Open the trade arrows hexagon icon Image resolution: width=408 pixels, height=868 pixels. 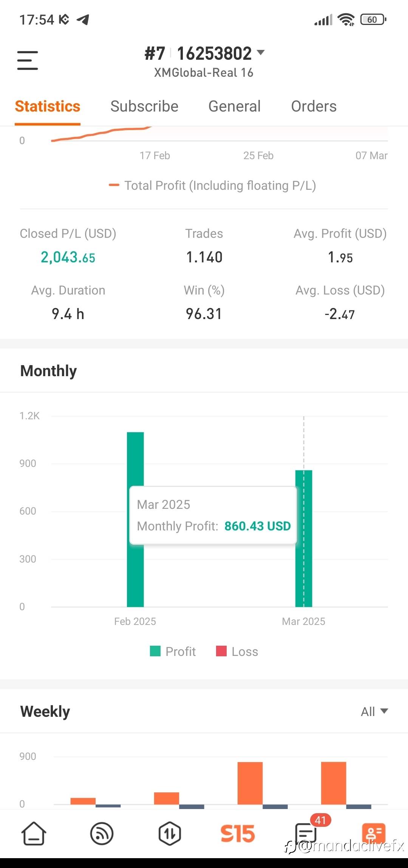click(170, 833)
